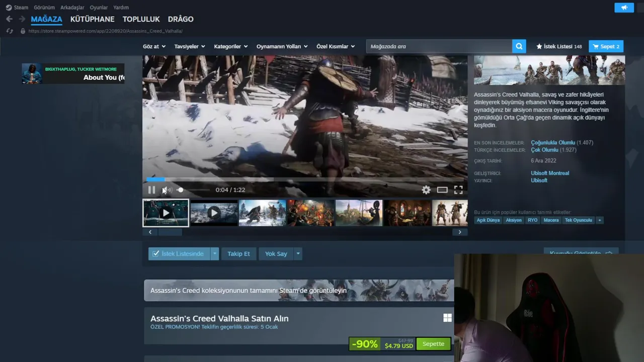Screen dimensions: 644x362
Task: Click the Takip Et button
Action: (238, 254)
